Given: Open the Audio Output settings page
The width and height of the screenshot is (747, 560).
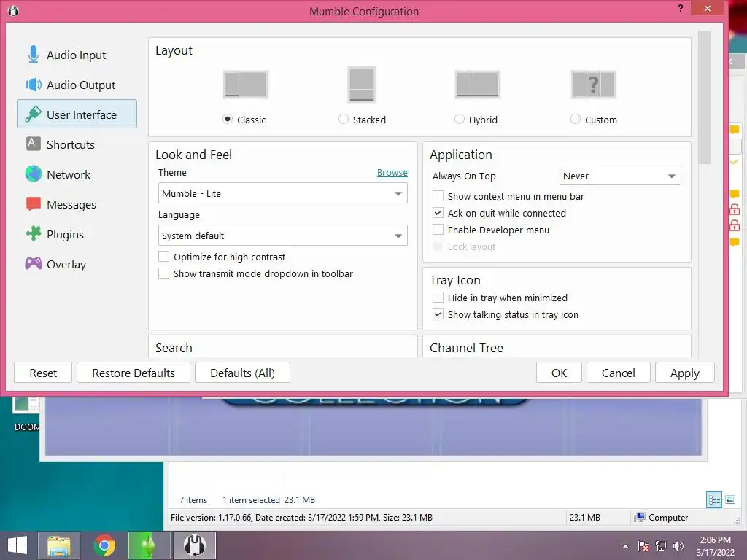Looking at the screenshot, I should point(76,85).
